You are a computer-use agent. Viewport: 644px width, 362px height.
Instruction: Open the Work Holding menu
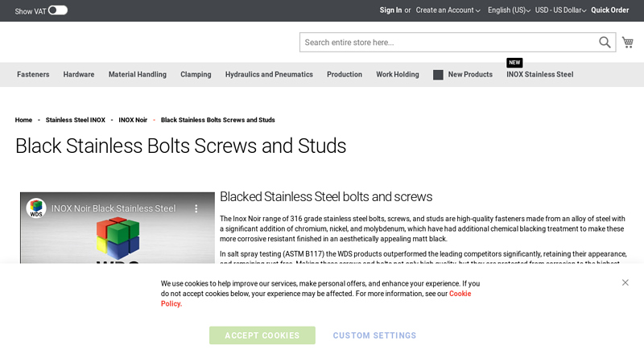point(398,74)
